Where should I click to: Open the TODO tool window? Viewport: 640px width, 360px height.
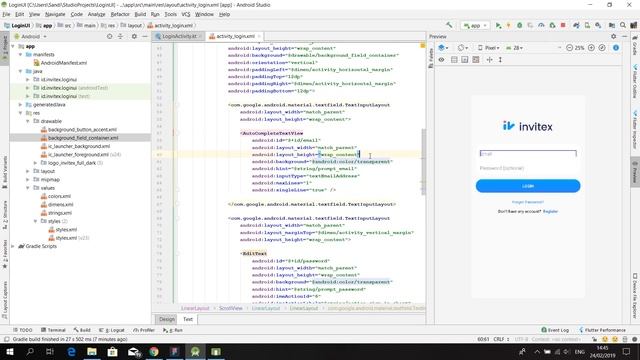pos(23,330)
